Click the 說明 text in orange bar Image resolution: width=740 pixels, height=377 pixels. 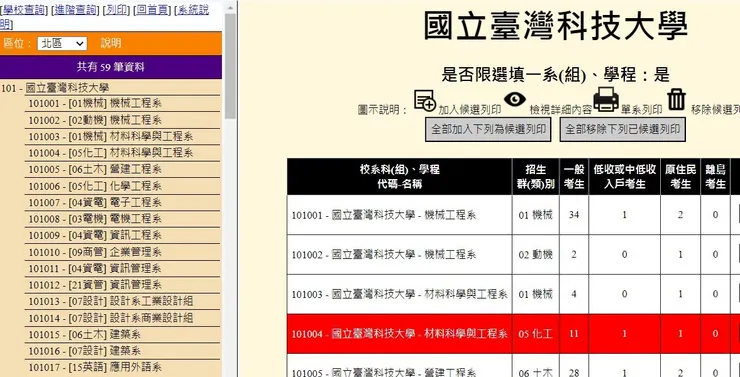tap(111, 43)
